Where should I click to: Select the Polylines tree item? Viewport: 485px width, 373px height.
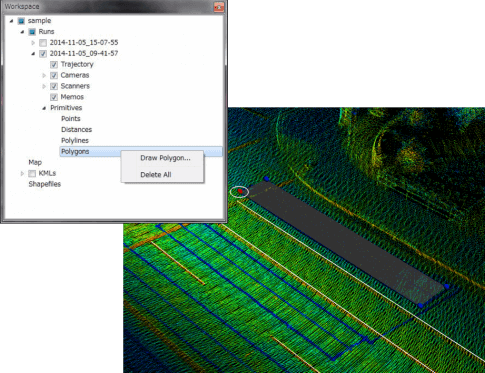coord(75,140)
